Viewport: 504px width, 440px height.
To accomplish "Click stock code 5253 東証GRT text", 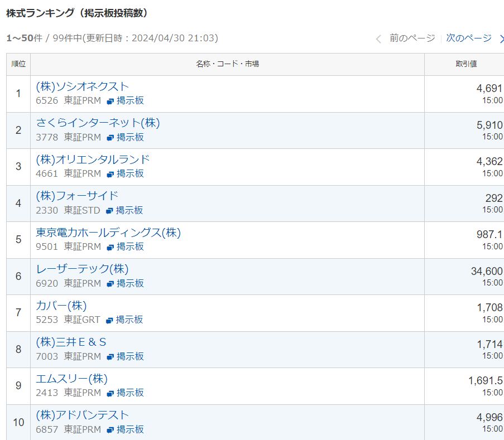I will point(68,320).
